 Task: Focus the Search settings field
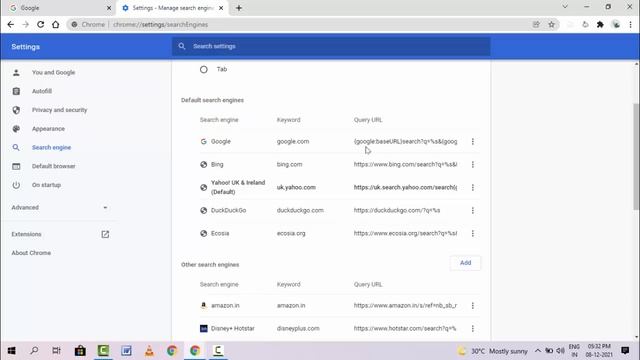(x=331, y=46)
